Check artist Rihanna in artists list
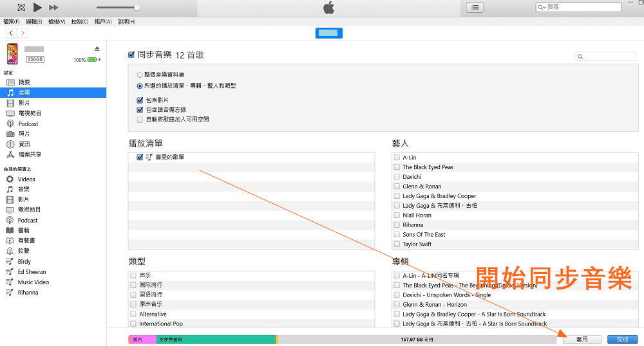The height and width of the screenshot is (346, 644). tap(397, 224)
